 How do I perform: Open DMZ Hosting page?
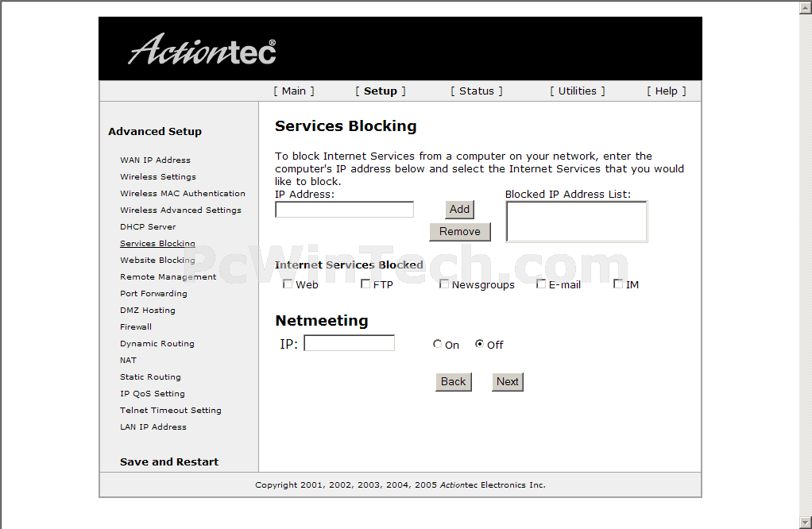tap(148, 310)
